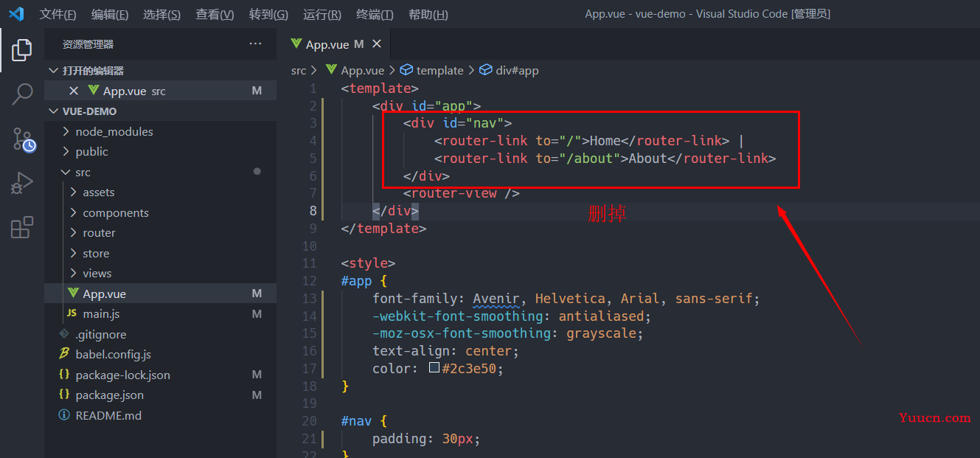Expand the components folder
The height and width of the screenshot is (458, 980).
click(x=160, y=212)
